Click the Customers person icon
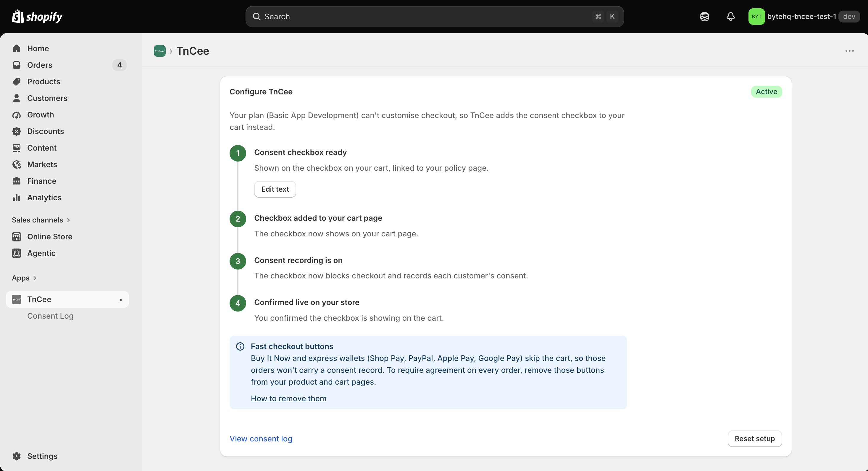The height and width of the screenshot is (471, 868). pos(17,98)
